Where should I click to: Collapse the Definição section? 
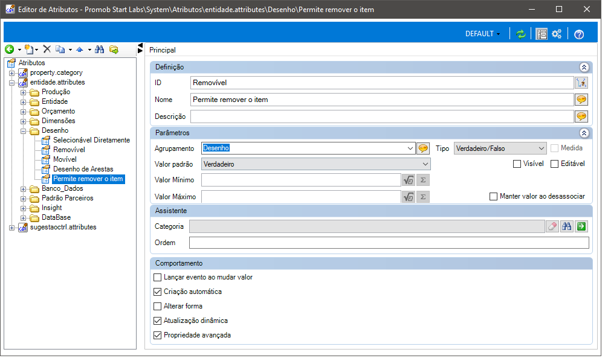pos(584,67)
